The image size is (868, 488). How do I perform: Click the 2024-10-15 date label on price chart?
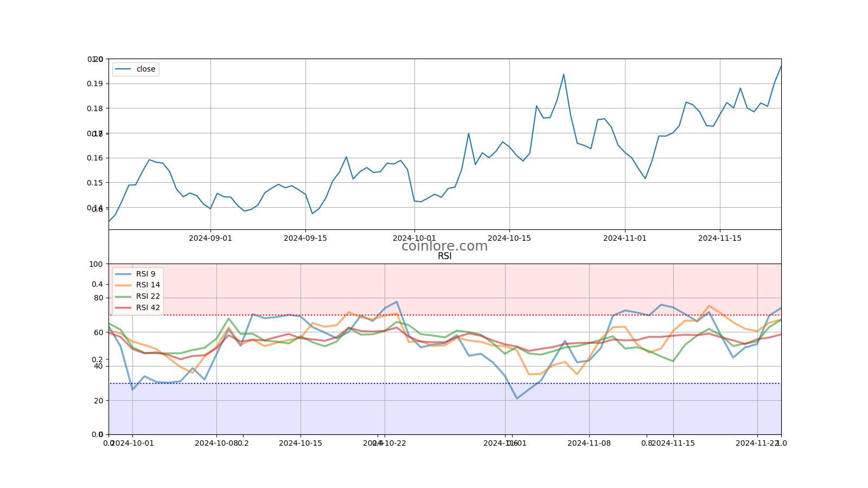(x=509, y=238)
